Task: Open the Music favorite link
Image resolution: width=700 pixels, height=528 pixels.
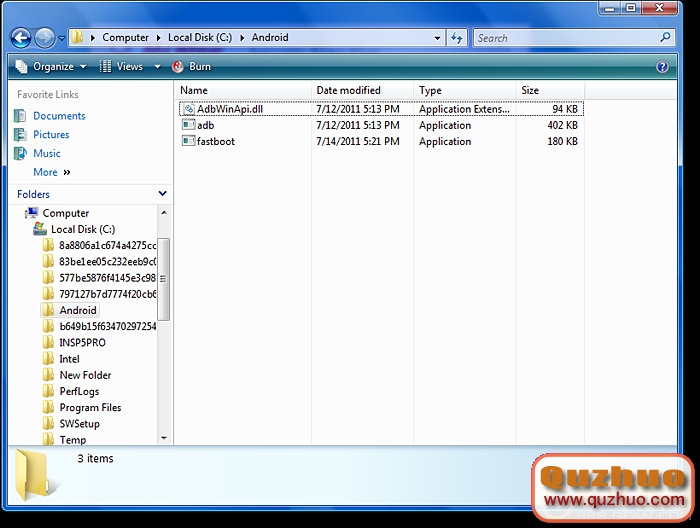Action: [x=46, y=154]
